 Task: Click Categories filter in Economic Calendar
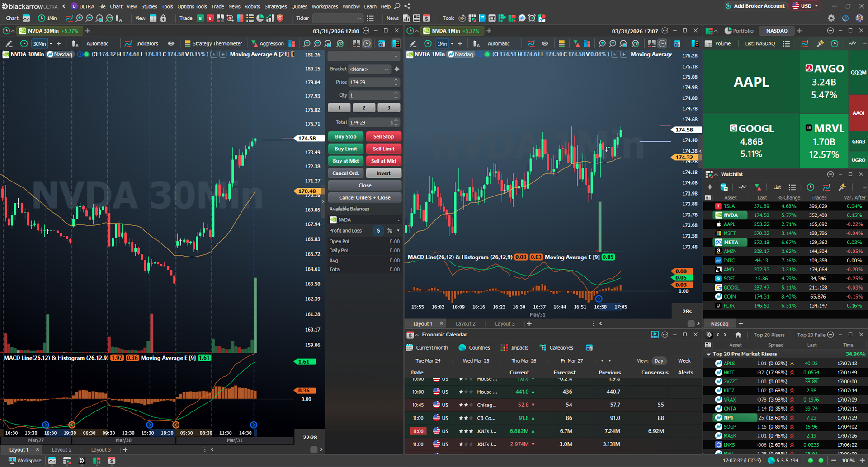tap(556, 348)
